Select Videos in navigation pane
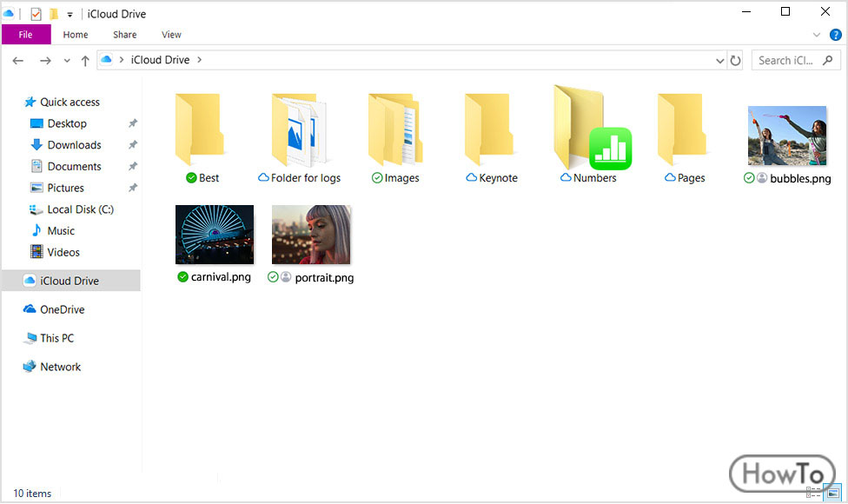The width and height of the screenshot is (848, 504). click(x=63, y=253)
